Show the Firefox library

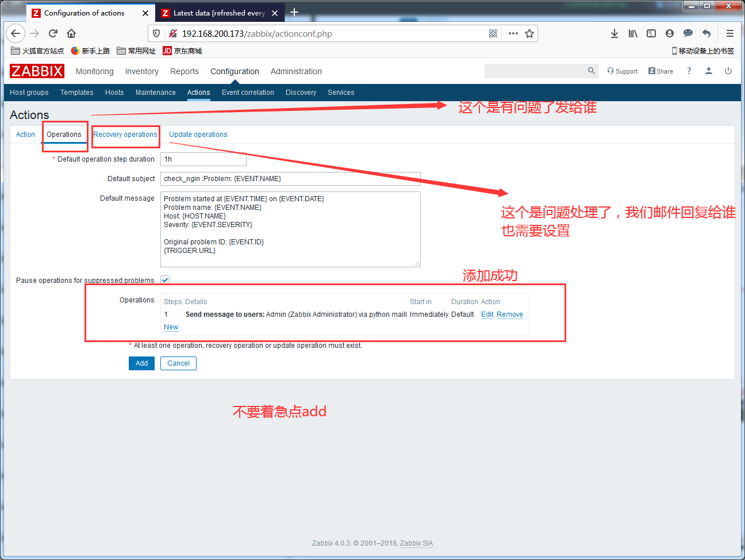(633, 33)
